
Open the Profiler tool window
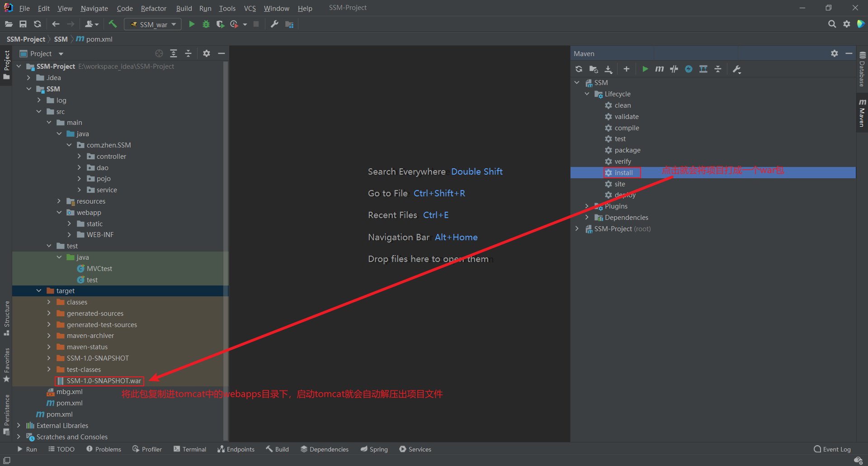point(147,449)
